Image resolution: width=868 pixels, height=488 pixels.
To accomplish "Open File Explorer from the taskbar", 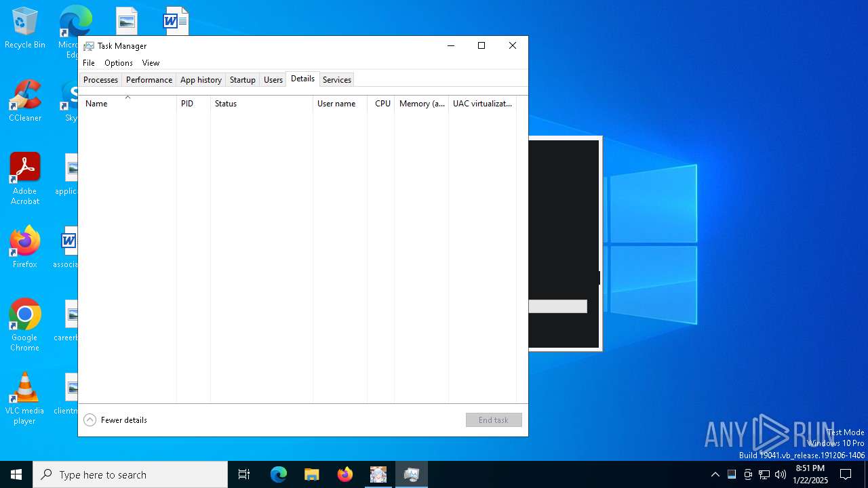I will click(312, 474).
